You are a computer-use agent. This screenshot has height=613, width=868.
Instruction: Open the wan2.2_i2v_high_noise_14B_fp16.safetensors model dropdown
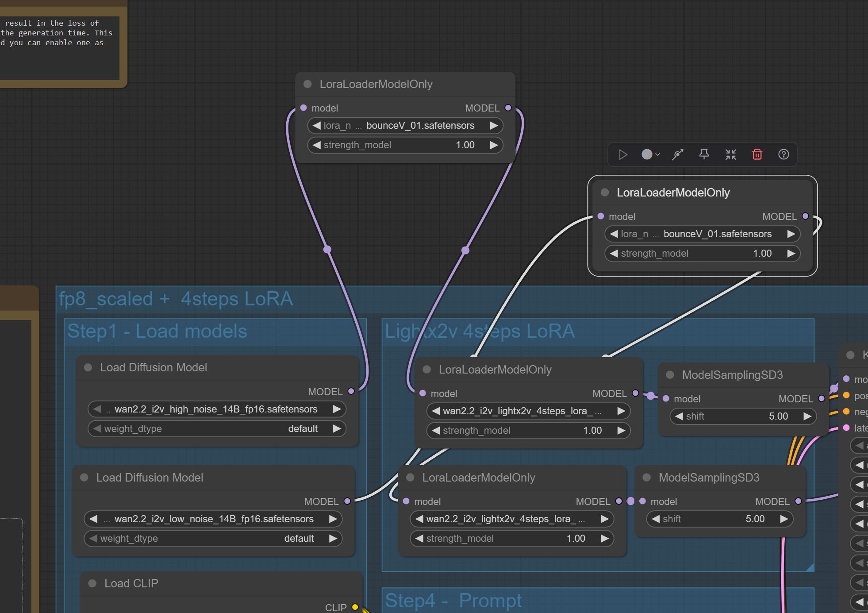click(x=216, y=409)
